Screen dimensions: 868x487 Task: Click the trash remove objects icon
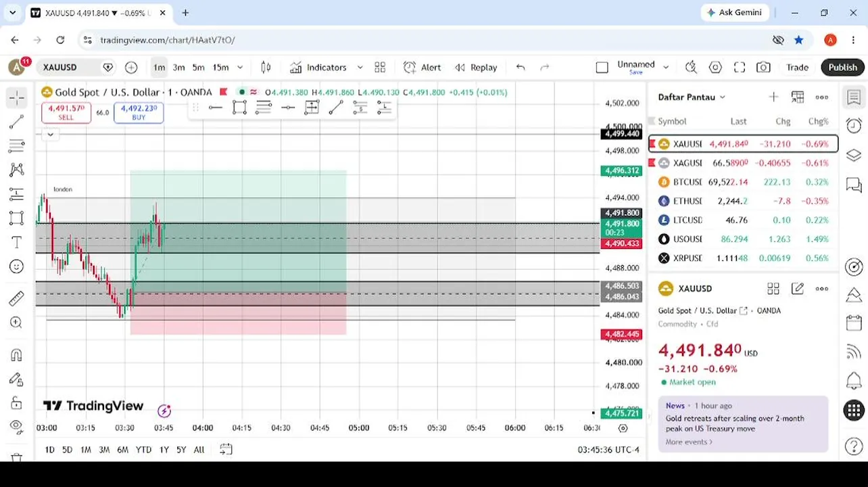pos(17,457)
